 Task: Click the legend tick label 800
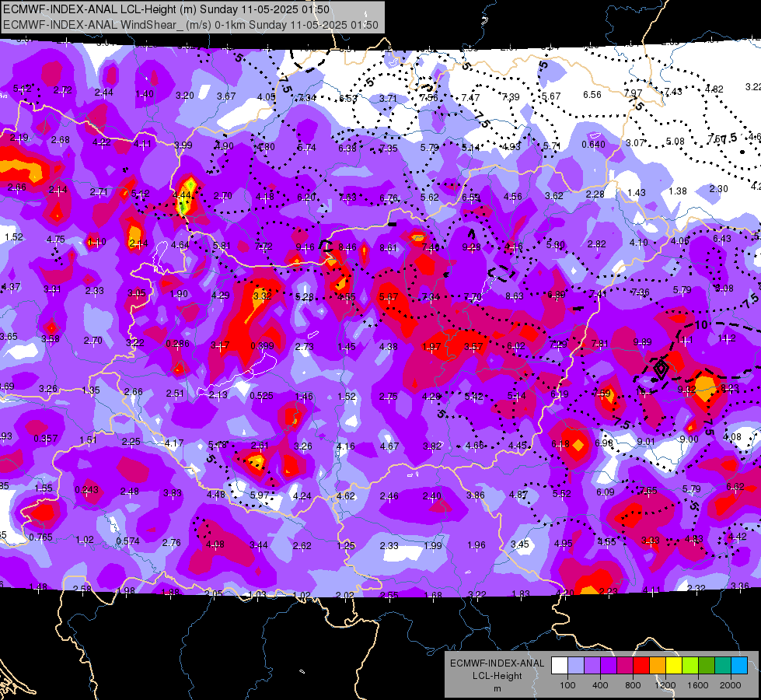tap(633, 685)
